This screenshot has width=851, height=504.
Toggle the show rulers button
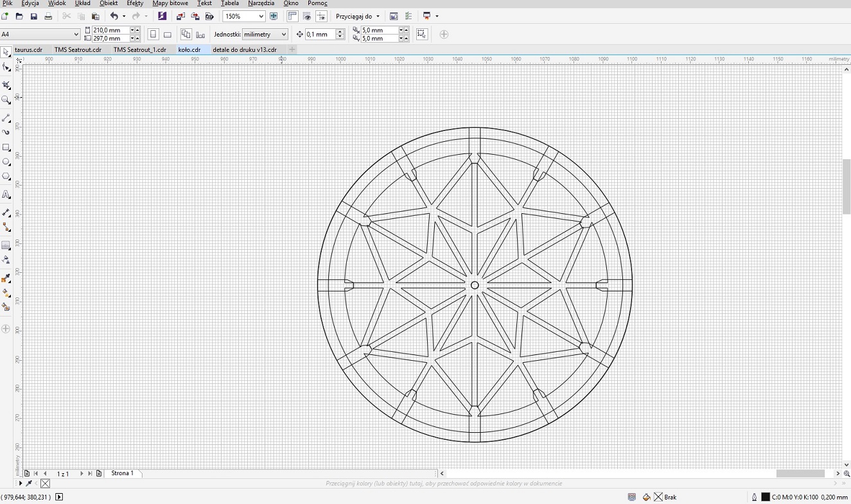coord(292,16)
